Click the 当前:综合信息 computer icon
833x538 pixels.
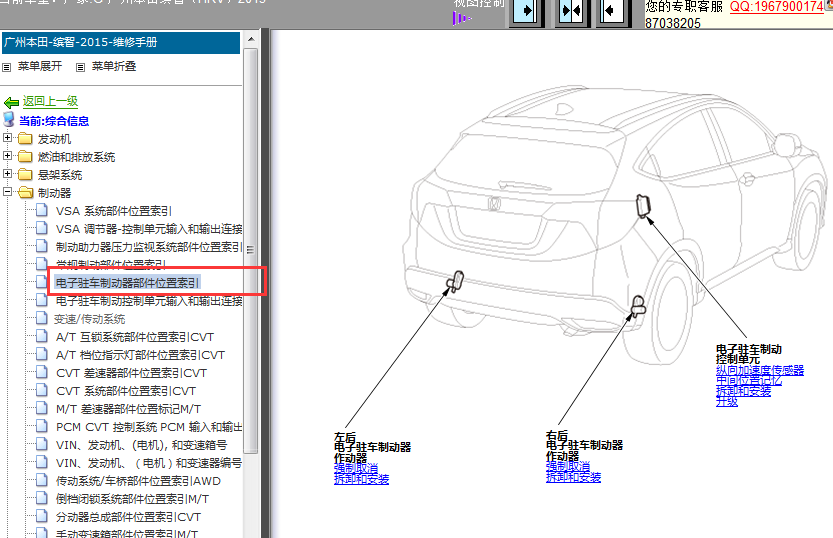(9, 120)
